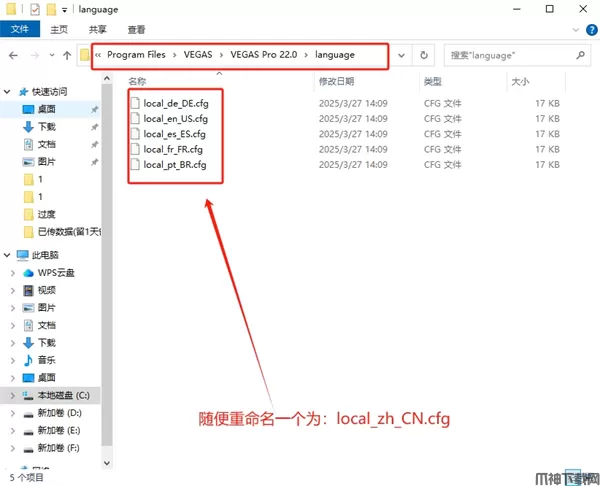600x486 pixels.
Task: Select the file local_pt_BR.cfg
Action: tap(175, 165)
